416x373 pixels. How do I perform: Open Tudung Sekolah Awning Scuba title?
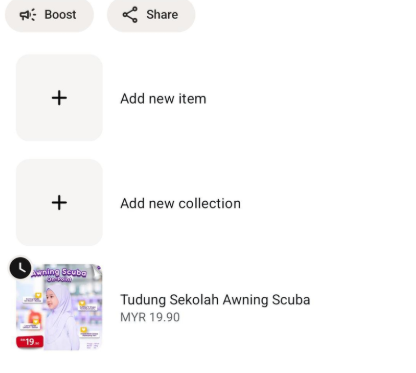(215, 300)
